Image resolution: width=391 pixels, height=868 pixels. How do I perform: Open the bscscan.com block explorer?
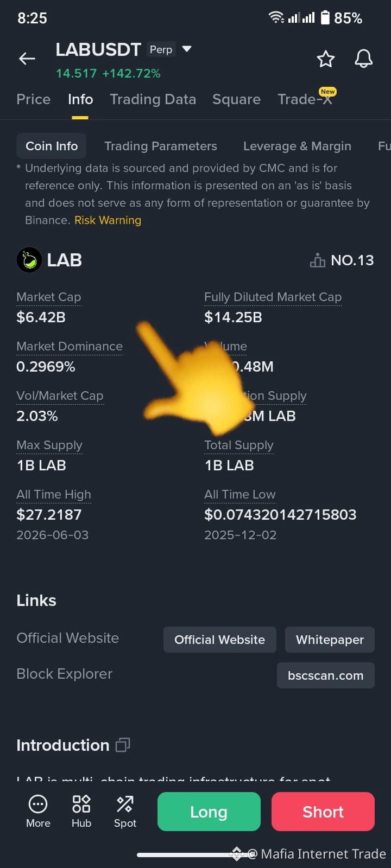point(326,675)
